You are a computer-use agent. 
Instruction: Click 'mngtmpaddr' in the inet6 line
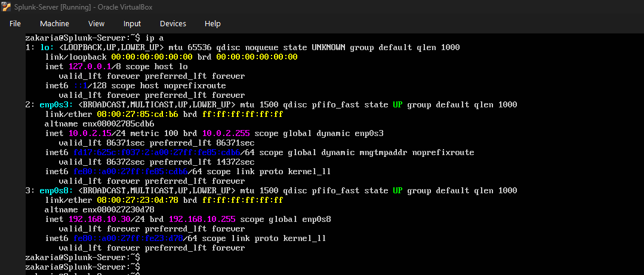click(x=384, y=153)
